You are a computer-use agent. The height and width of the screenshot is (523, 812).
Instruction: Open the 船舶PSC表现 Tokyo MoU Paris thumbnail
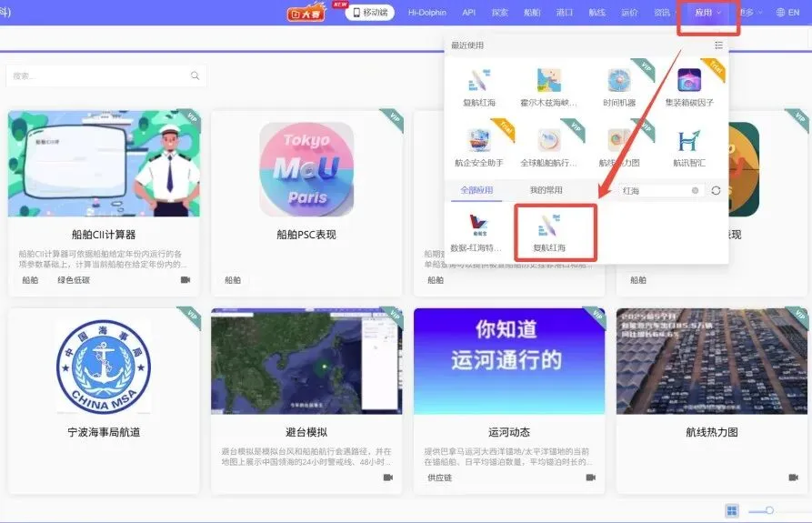306,169
